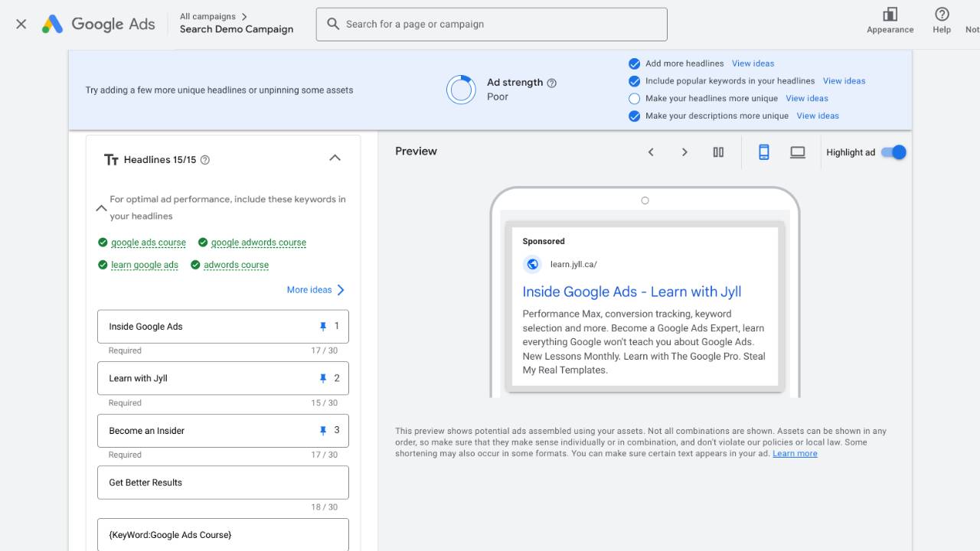Select the mobile preview icon

(763, 152)
